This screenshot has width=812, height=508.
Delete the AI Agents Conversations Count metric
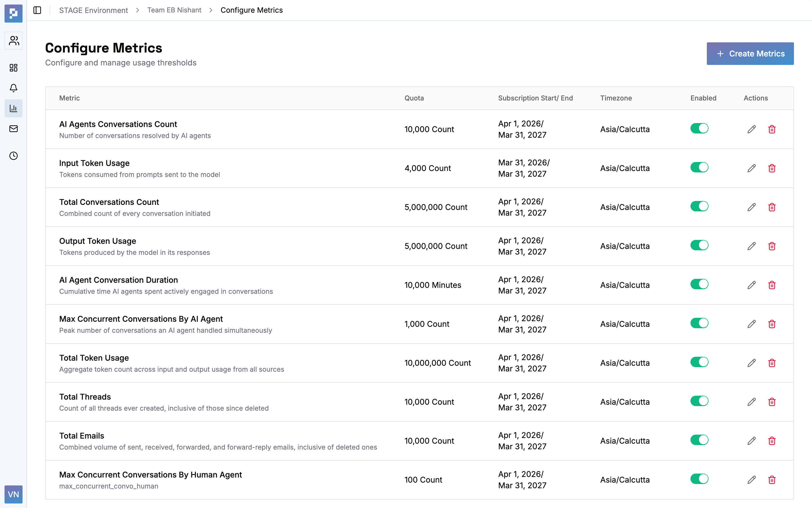(x=772, y=129)
